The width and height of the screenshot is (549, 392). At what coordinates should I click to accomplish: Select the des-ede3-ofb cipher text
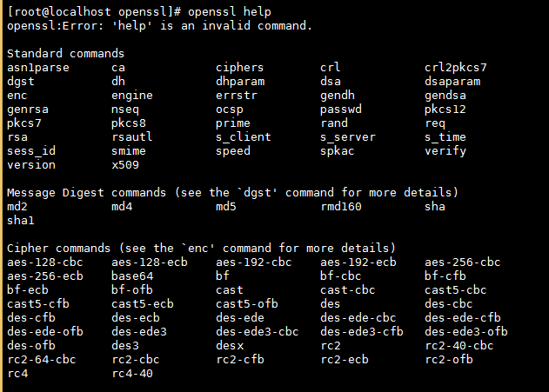click(x=466, y=331)
